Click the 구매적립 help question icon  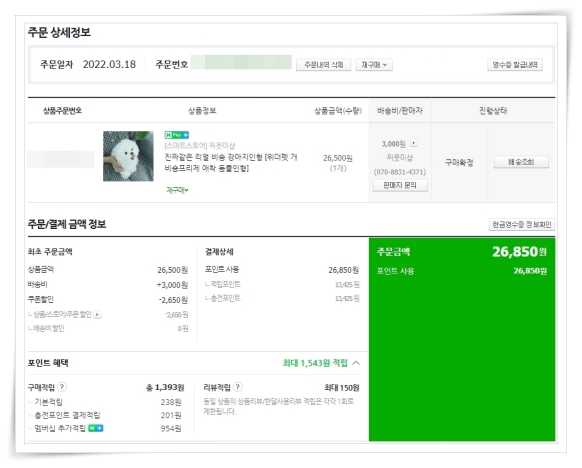pos(62,387)
